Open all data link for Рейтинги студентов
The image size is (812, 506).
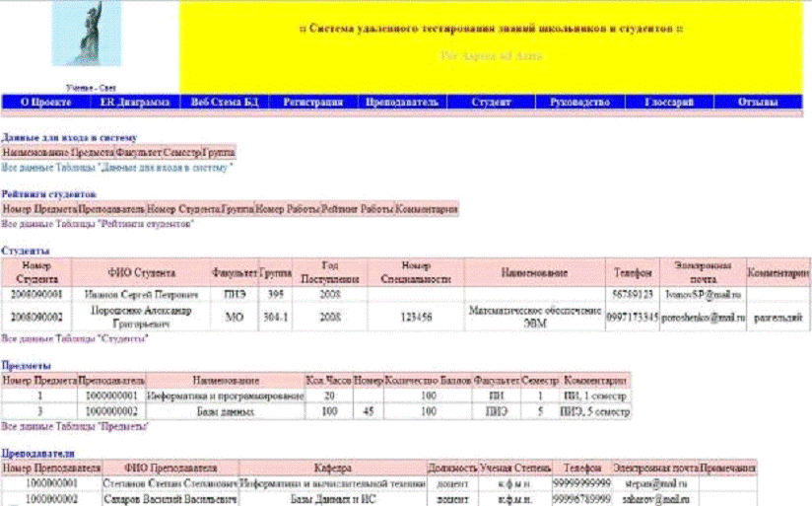point(98,224)
